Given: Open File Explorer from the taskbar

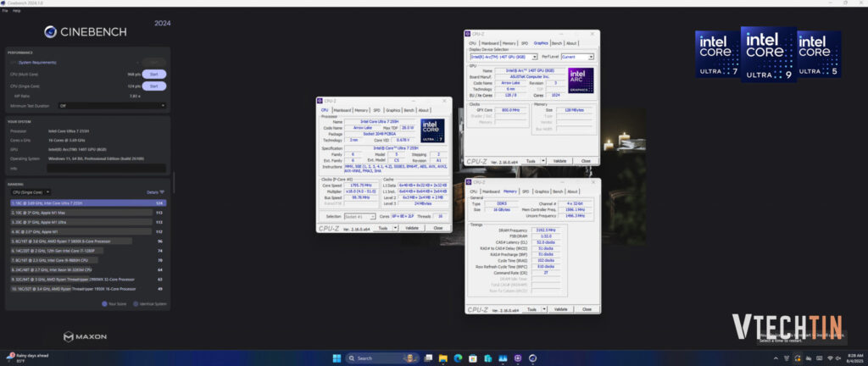Looking at the screenshot, I should pyautogui.click(x=442, y=358).
